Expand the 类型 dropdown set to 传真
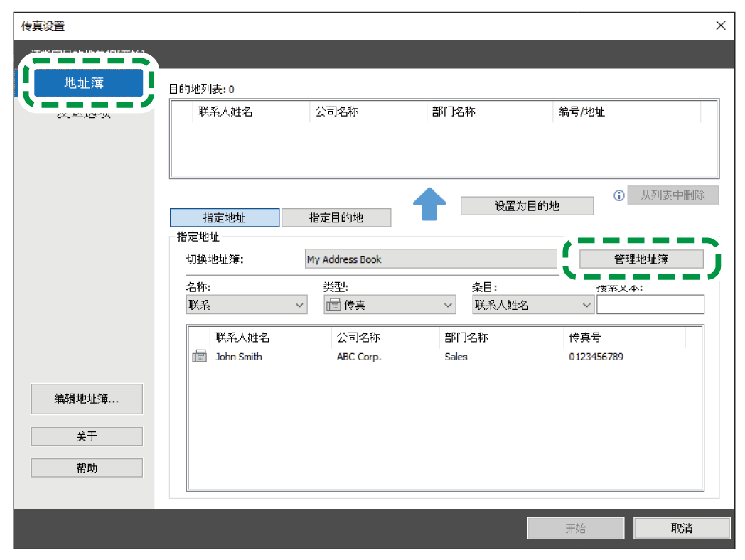Screen dimensions: 745x560 pyautogui.click(x=389, y=305)
